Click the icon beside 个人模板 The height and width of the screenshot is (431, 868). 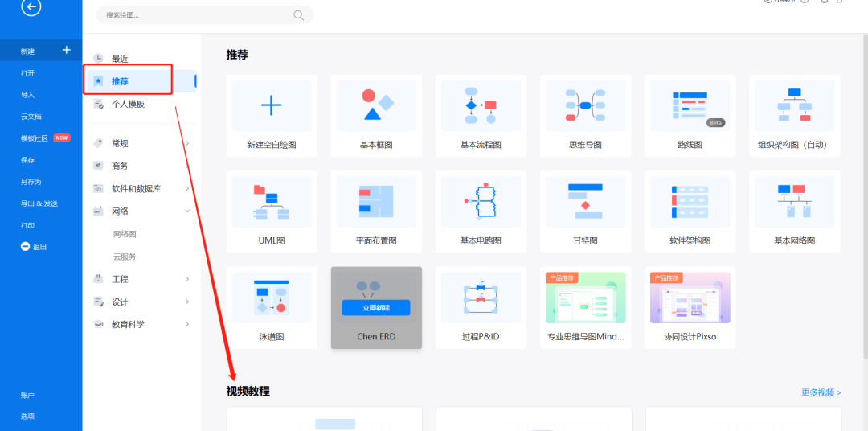99,105
